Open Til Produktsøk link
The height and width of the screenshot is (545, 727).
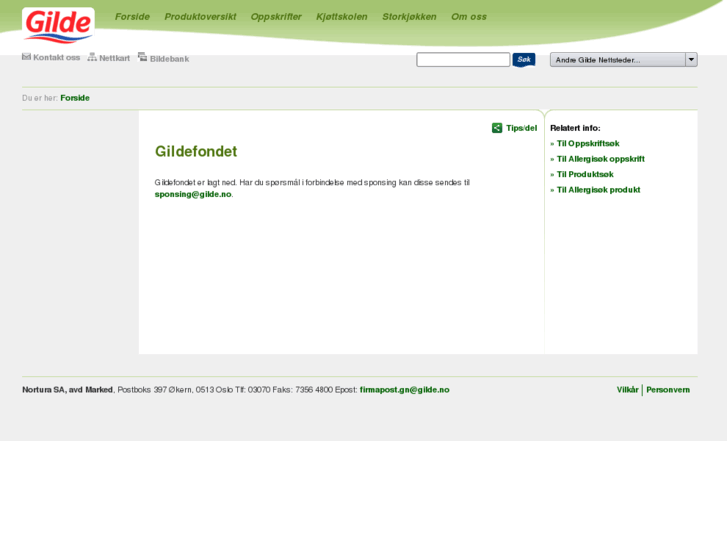click(585, 174)
